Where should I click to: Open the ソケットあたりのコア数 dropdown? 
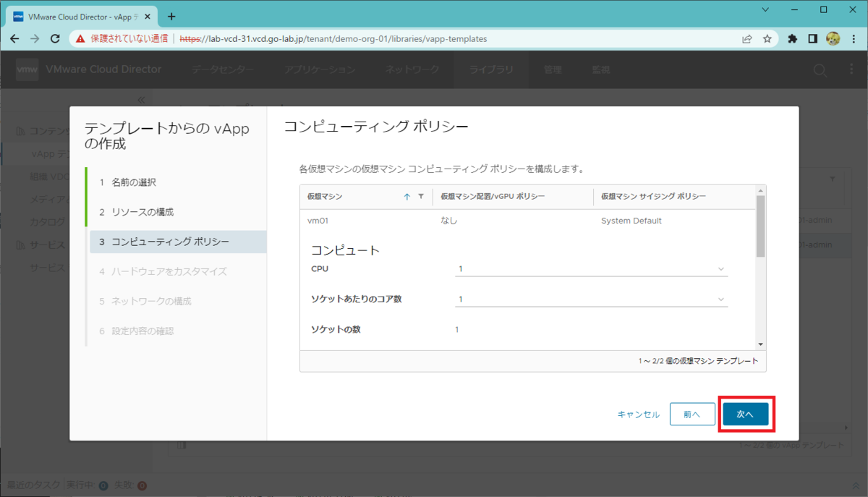(591, 299)
